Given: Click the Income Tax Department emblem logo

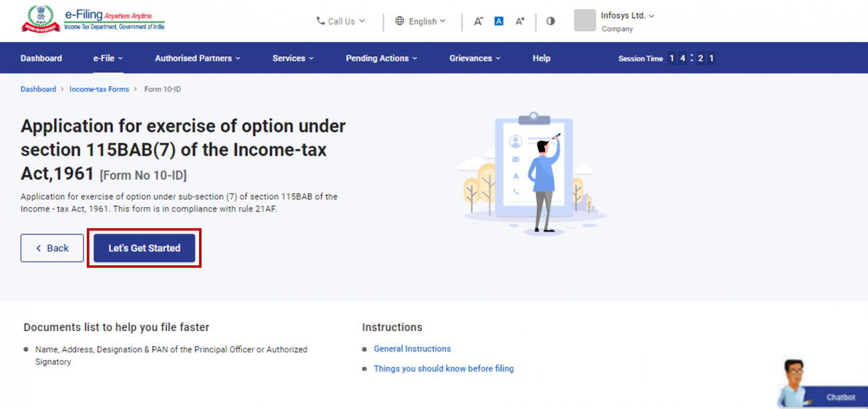Looking at the screenshot, I should point(41,19).
